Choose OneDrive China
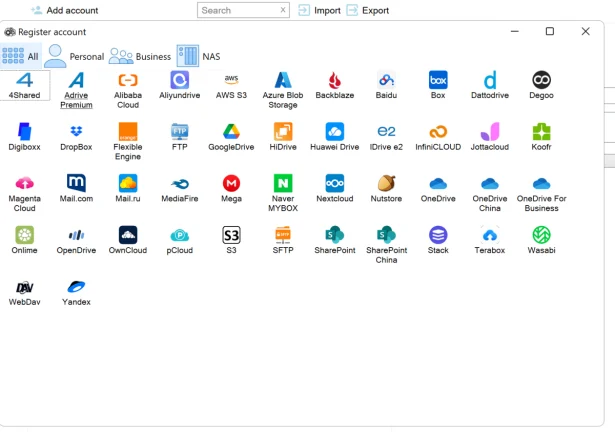 490,193
